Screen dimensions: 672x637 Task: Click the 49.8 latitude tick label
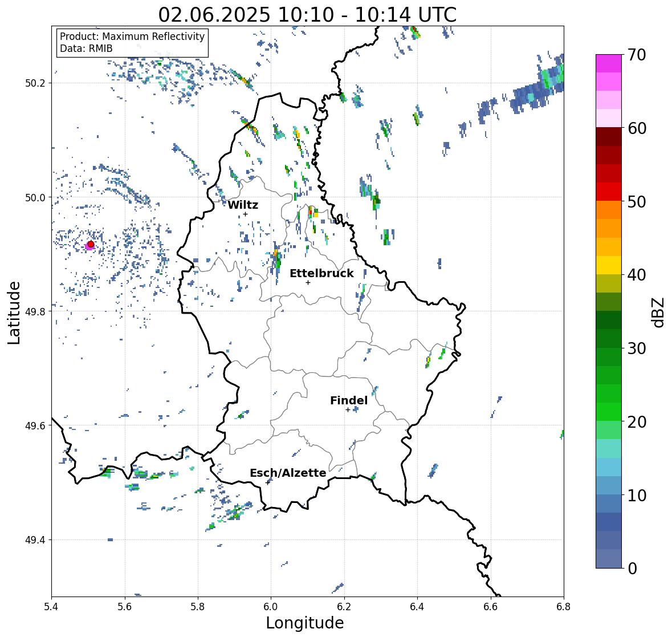pos(35,311)
